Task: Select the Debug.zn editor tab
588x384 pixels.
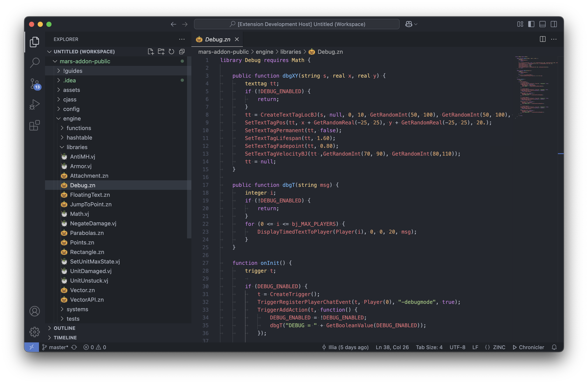Action: [x=217, y=39]
